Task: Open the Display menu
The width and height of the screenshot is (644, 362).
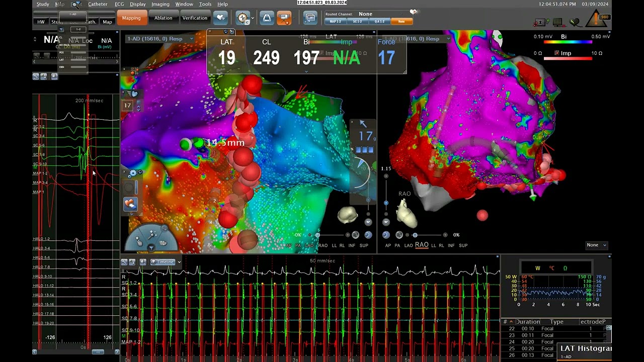Action: click(x=137, y=4)
